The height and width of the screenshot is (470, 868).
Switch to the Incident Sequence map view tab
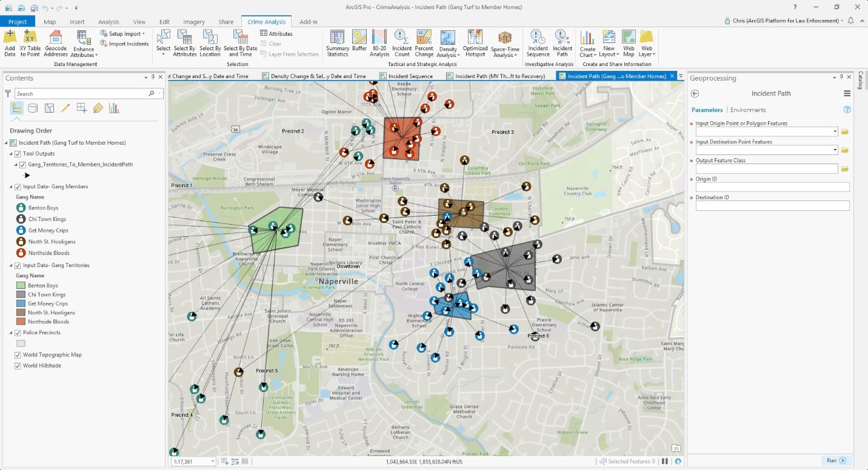410,76
